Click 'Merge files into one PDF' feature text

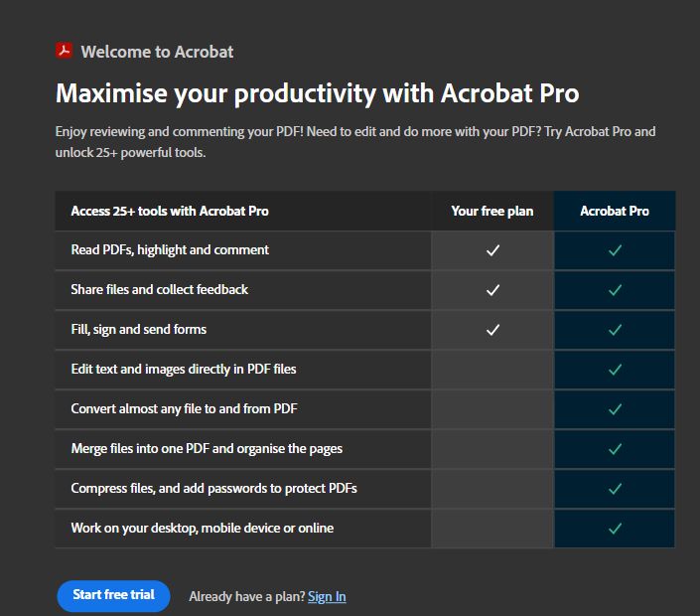[x=207, y=449]
